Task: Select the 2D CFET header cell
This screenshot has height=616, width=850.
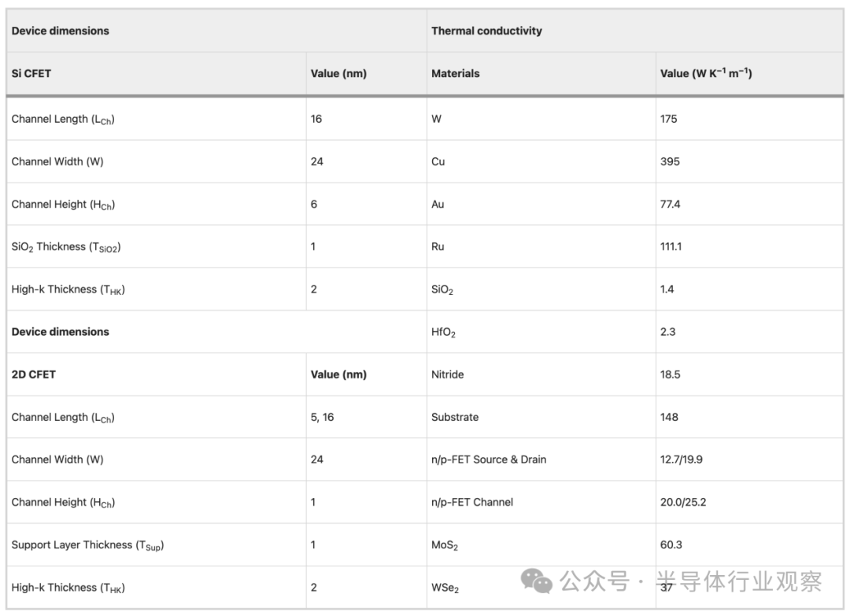Action: point(33,374)
